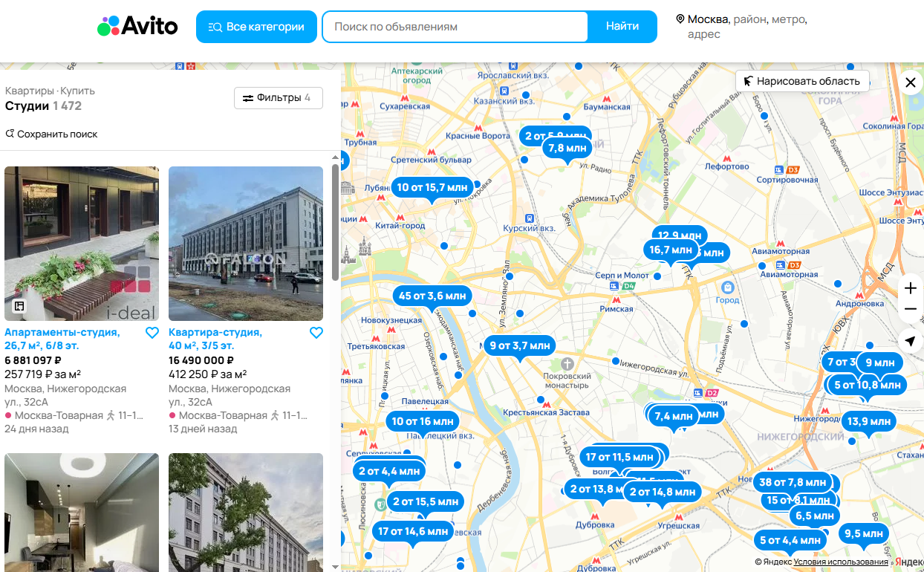Focus the Поиск по объявлениям search field
Image resolution: width=924 pixels, height=572 pixels.
(455, 27)
